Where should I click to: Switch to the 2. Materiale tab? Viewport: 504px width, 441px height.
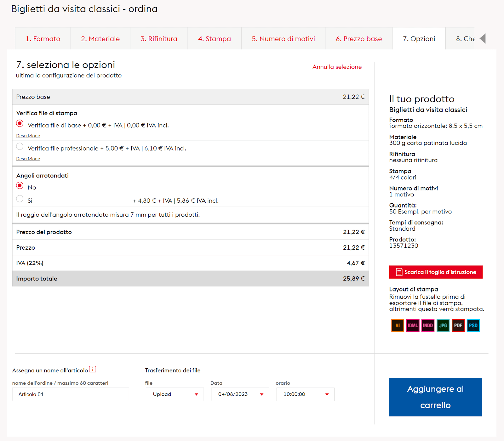pyautogui.click(x=100, y=39)
